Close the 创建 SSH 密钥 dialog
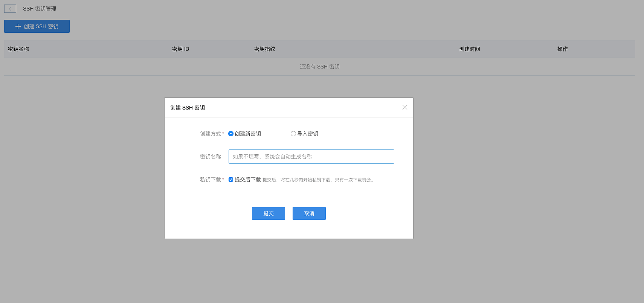Image resolution: width=644 pixels, height=303 pixels. pyautogui.click(x=404, y=107)
